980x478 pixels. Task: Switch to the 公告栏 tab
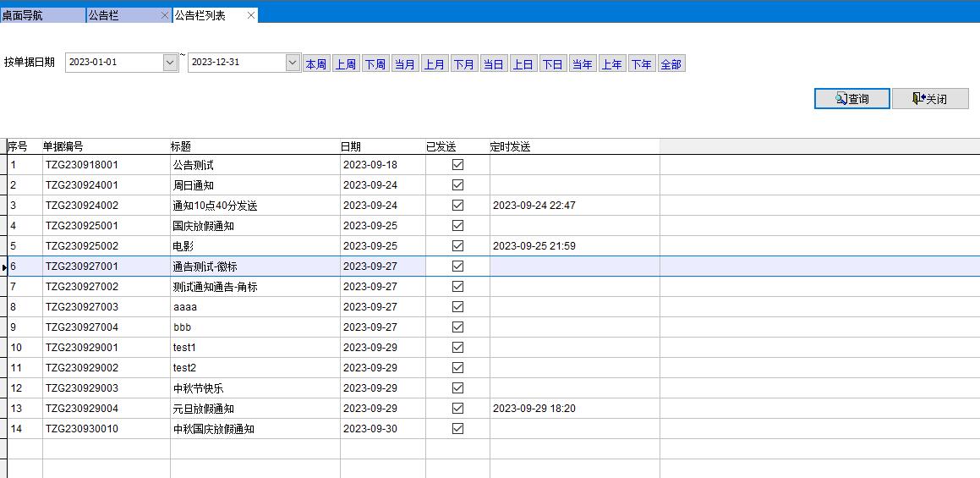(118, 15)
